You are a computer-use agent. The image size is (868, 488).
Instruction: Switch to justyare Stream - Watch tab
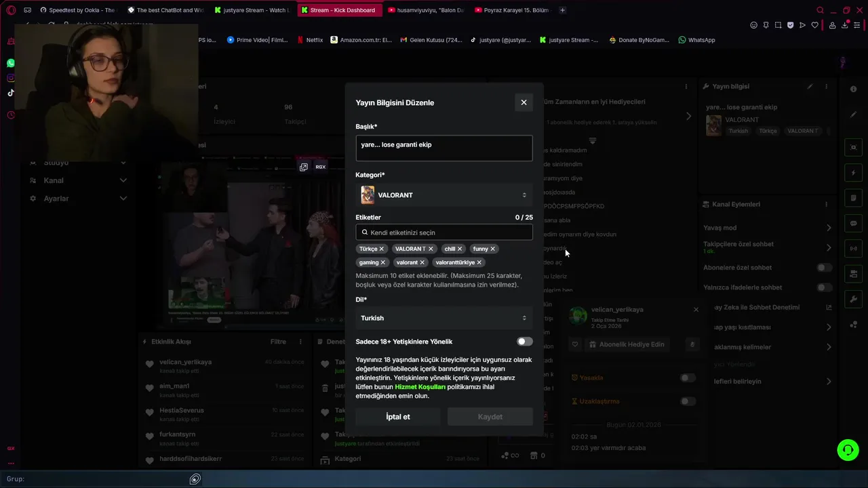pyautogui.click(x=252, y=10)
